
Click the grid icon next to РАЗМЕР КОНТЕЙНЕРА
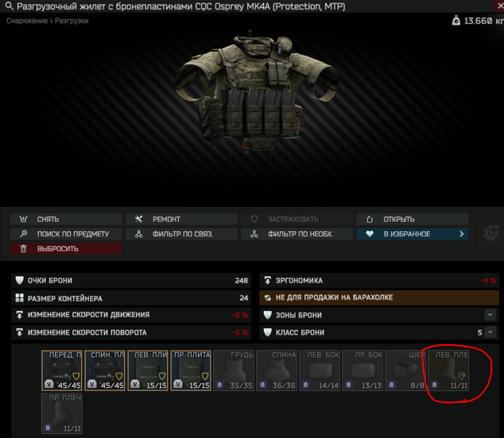point(19,298)
